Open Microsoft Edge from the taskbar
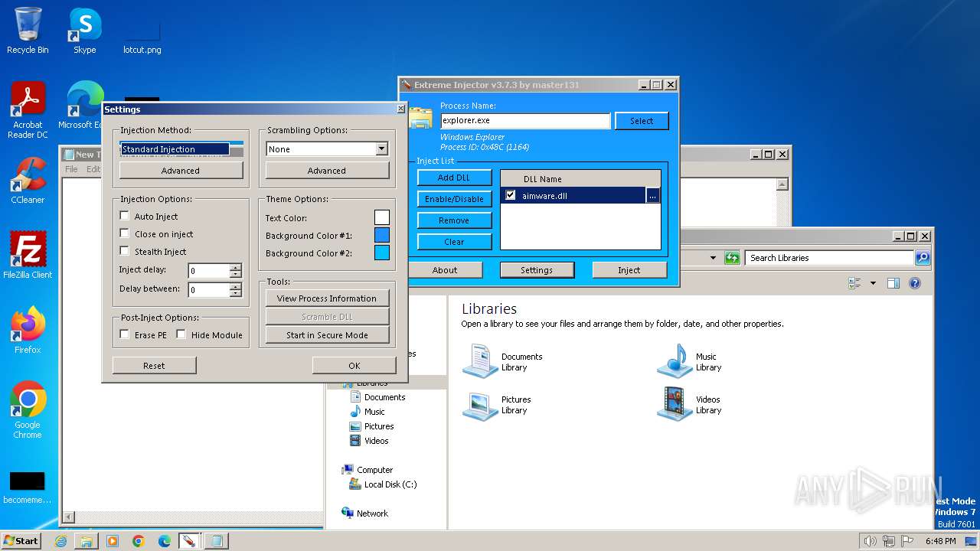 pos(165,541)
